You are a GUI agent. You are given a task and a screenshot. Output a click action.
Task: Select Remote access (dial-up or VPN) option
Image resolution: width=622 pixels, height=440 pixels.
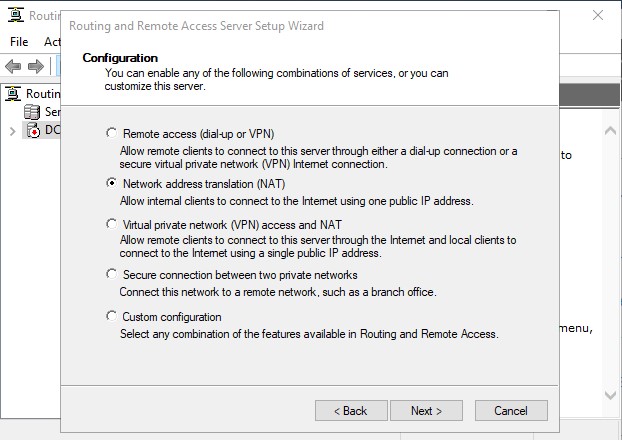point(111,133)
